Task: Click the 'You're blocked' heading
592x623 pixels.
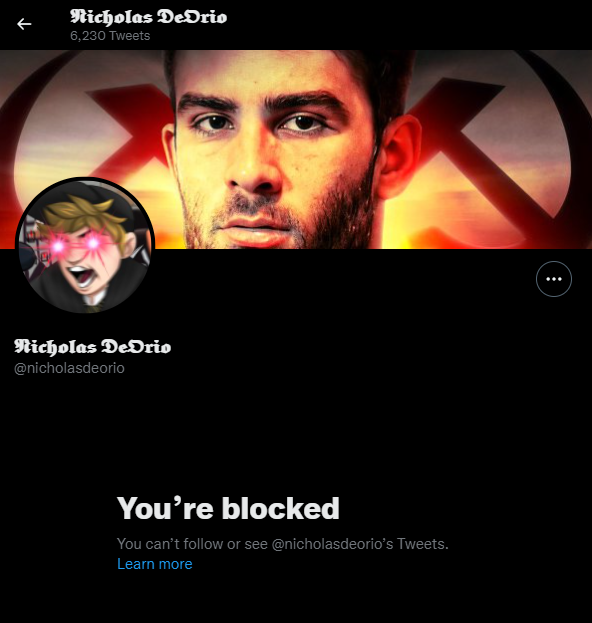Action: click(x=228, y=508)
